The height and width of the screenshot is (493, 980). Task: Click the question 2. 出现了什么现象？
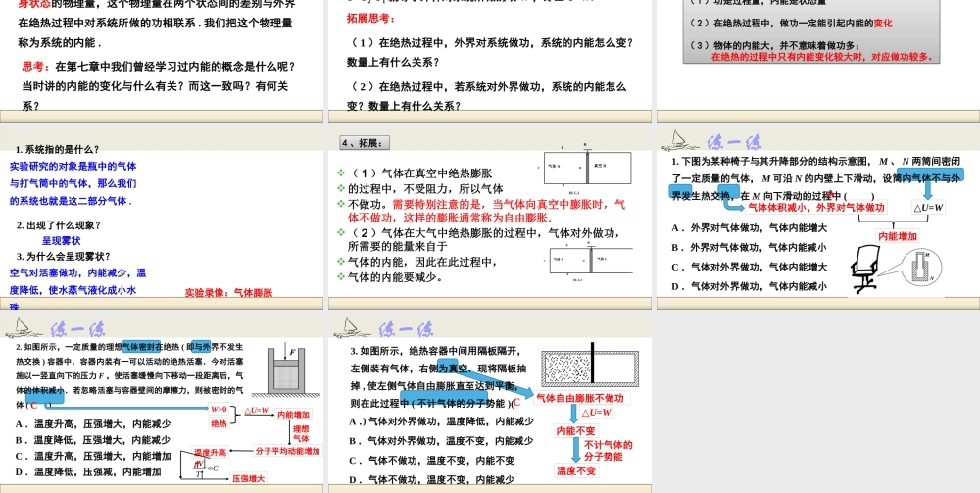(59, 225)
